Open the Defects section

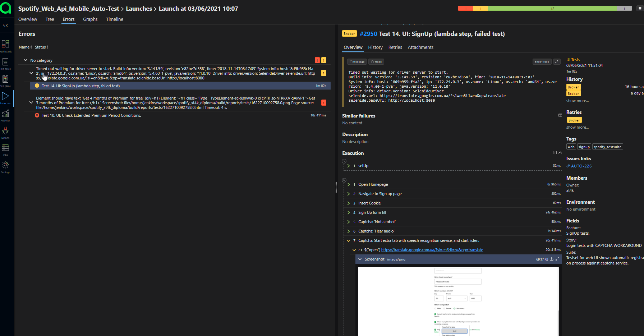point(5,132)
